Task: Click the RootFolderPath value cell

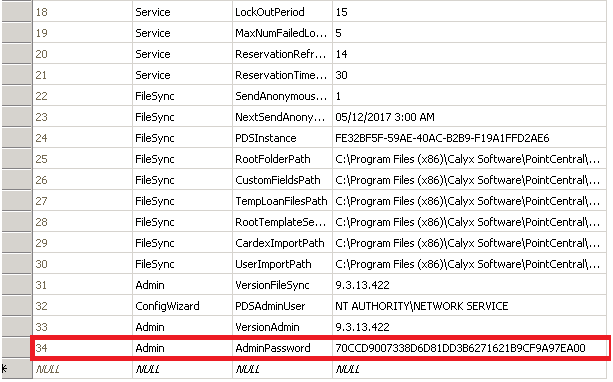Action: tap(470, 159)
